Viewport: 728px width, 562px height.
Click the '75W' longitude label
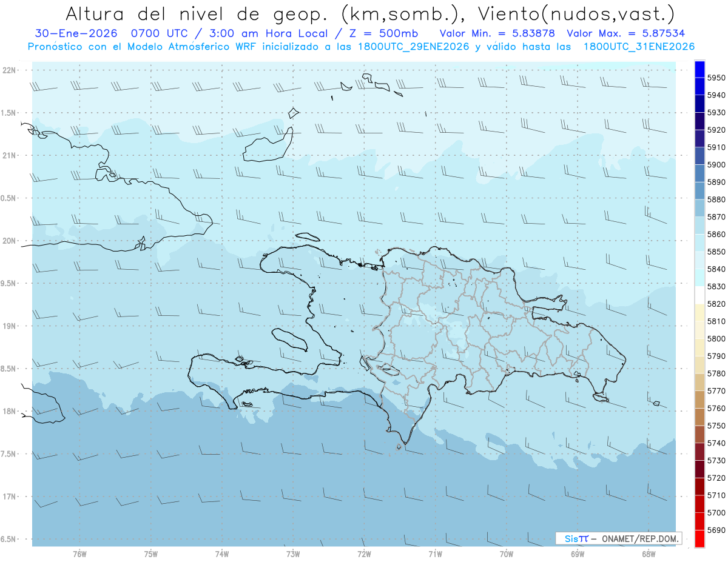coord(151,554)
